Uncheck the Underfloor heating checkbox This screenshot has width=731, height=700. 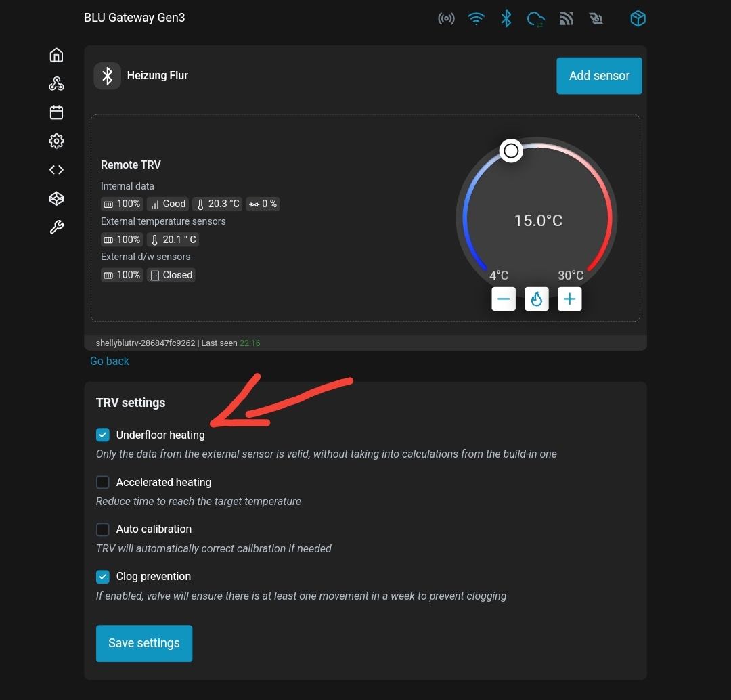click(103, 435)
